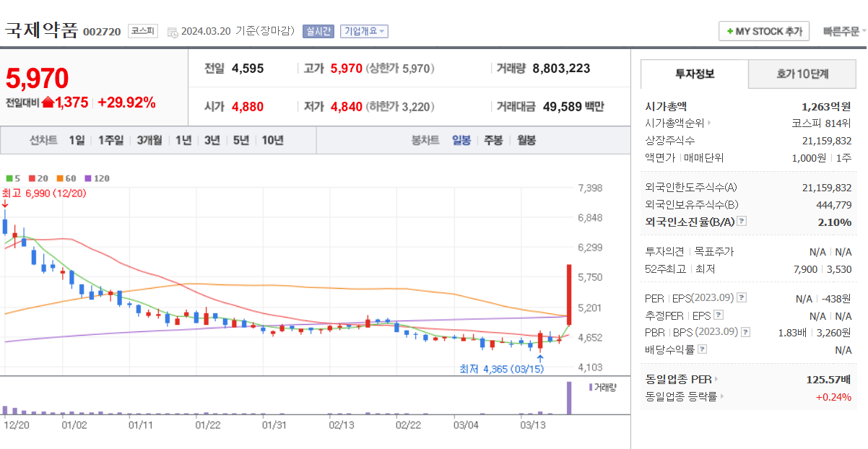Image resolution: width=868 pixels, height=449 pixels.
Task: Click the 동일업종 PER link
Action: (678, 380)
